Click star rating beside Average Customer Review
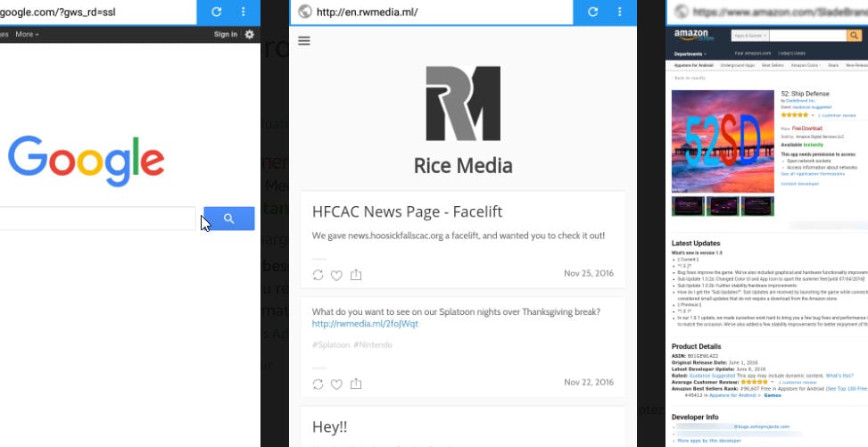 [x=754, y=382]
